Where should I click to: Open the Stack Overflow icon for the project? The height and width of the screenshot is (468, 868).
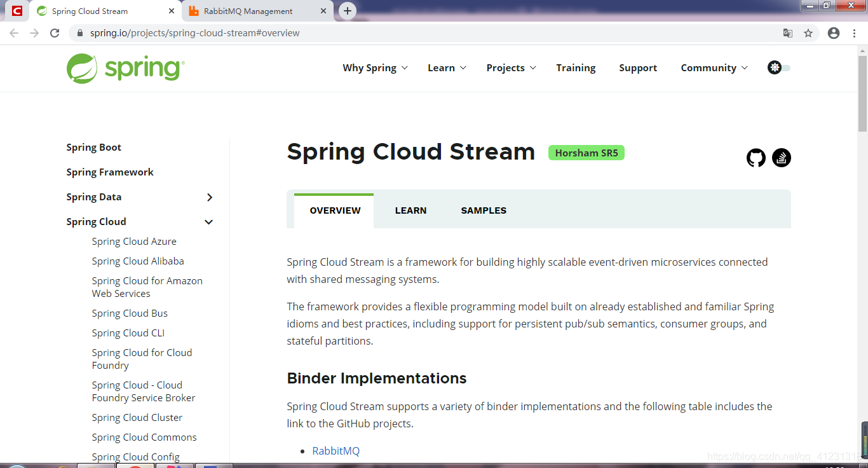pos(781,158)
